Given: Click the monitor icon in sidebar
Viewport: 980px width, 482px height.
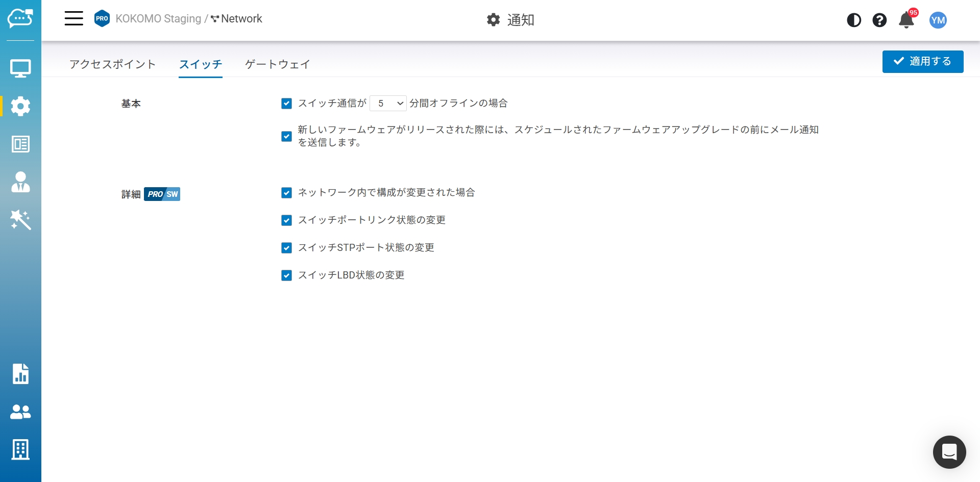Looking at the screenshot, I should 20,68.
